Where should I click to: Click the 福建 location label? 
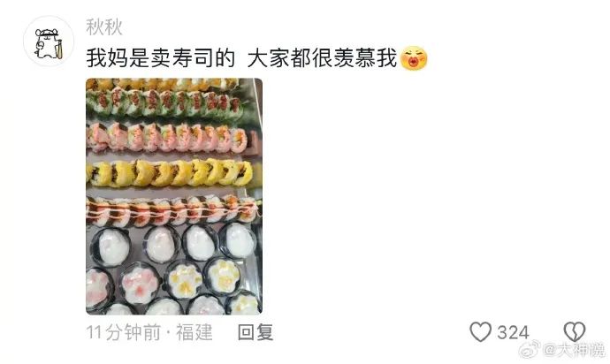pyautogui.click(x=194, y=332)
